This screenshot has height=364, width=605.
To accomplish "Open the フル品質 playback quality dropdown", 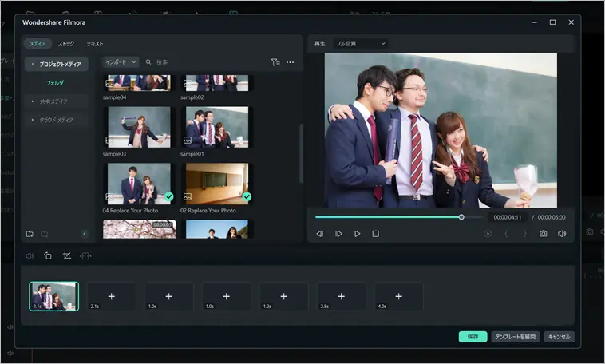I will pos(361,44).
